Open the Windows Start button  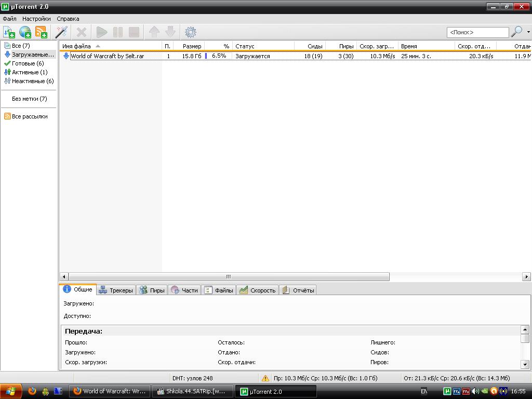click(11, 391)
